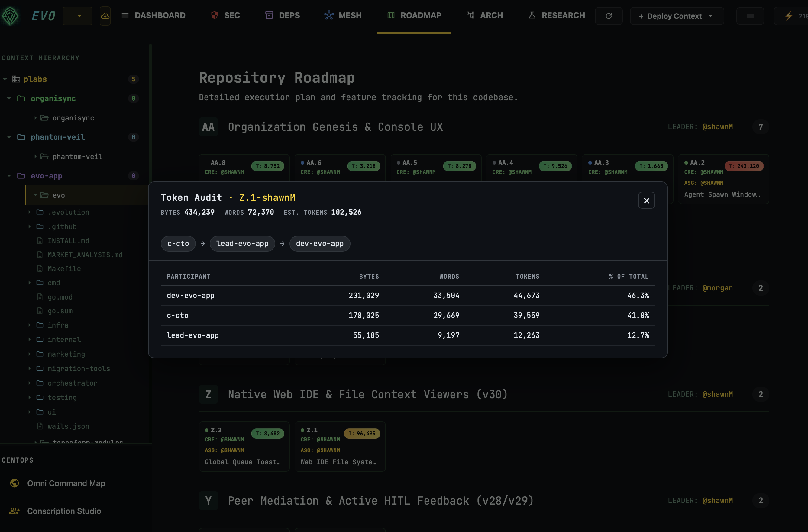Collapse the plabs tree node

[x=5, y=79]
